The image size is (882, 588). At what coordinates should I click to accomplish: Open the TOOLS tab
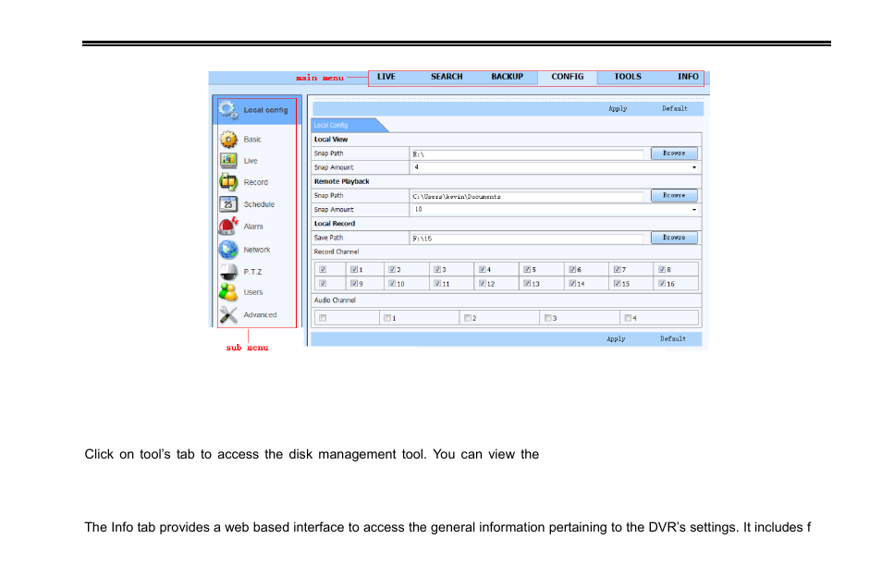tap(628, 77)
